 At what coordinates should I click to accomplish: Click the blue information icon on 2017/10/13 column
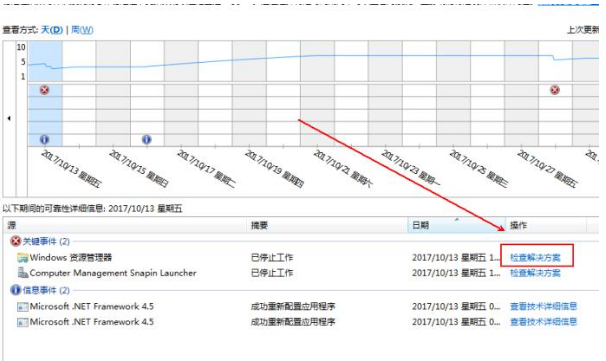click(44, 139)
